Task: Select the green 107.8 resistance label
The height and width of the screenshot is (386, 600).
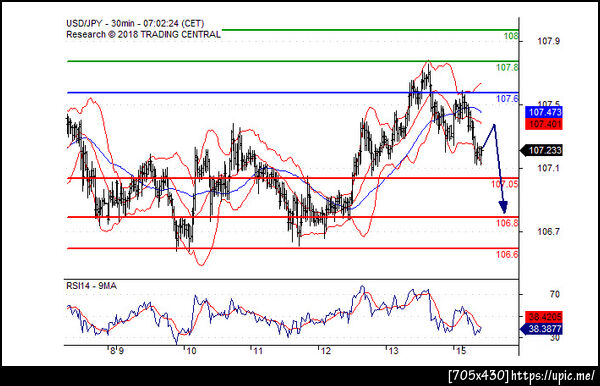Action: pyautogui.click(x=507, y=68)
